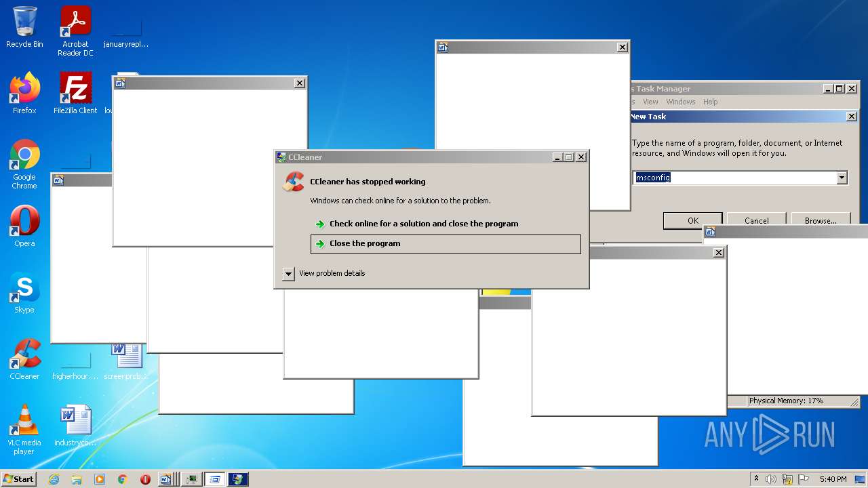Open the industrycov Word document on desktop
Image resolution: width=868 pixels, height=488 pixels.
pos(75,426)
